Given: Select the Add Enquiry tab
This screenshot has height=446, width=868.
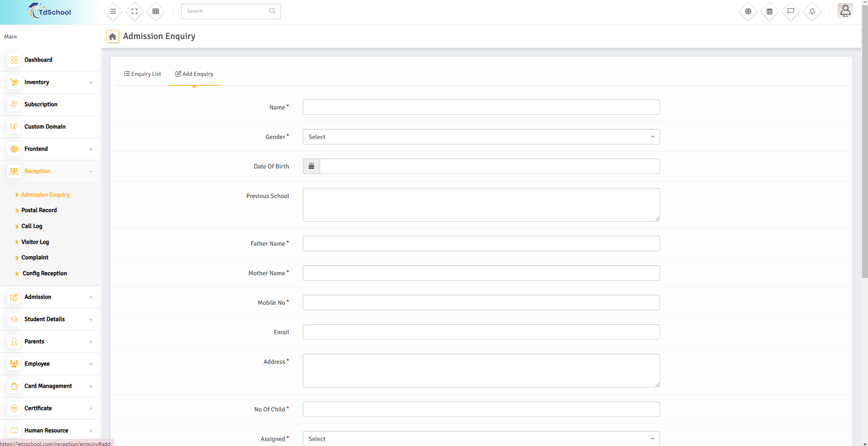Looking at the screenshot, I should [194, 74].
